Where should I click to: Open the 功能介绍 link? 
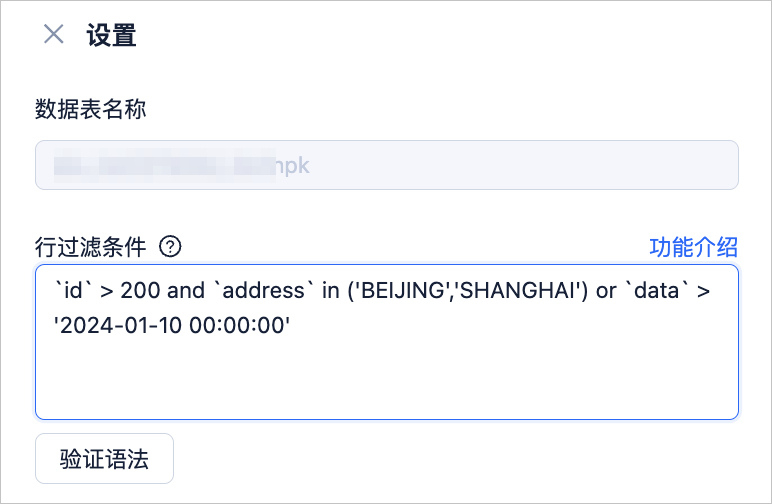693,247
